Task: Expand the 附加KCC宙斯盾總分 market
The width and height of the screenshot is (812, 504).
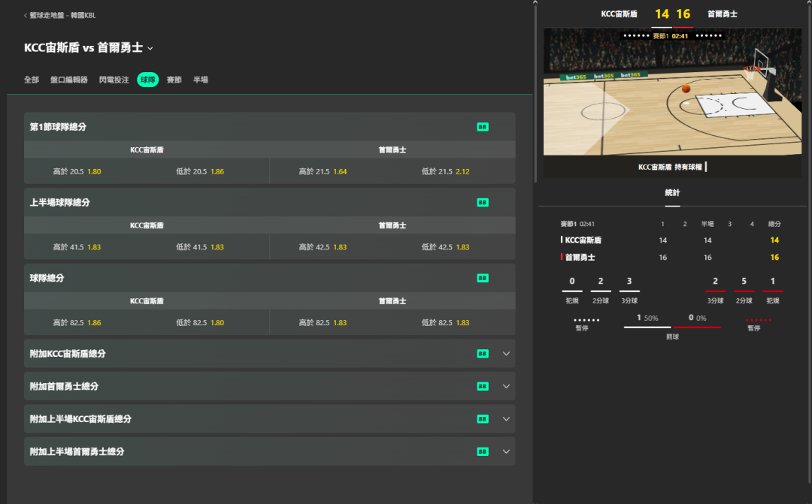Action: (x=506, y=354)
